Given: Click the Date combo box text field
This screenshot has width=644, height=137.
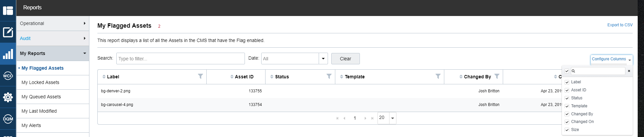Looking at the screenshot, I should [x=290, y=59].
